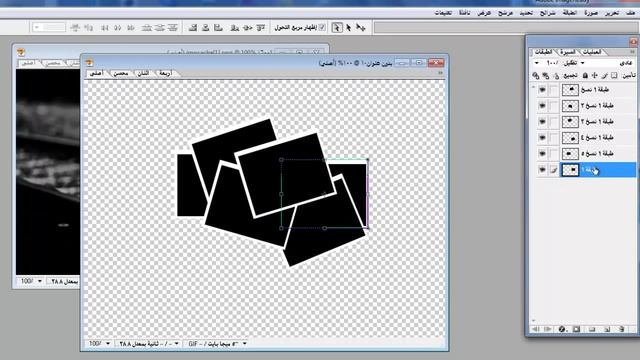
Task: Open the GIF file size dropdown
Action: coord(244,344)
